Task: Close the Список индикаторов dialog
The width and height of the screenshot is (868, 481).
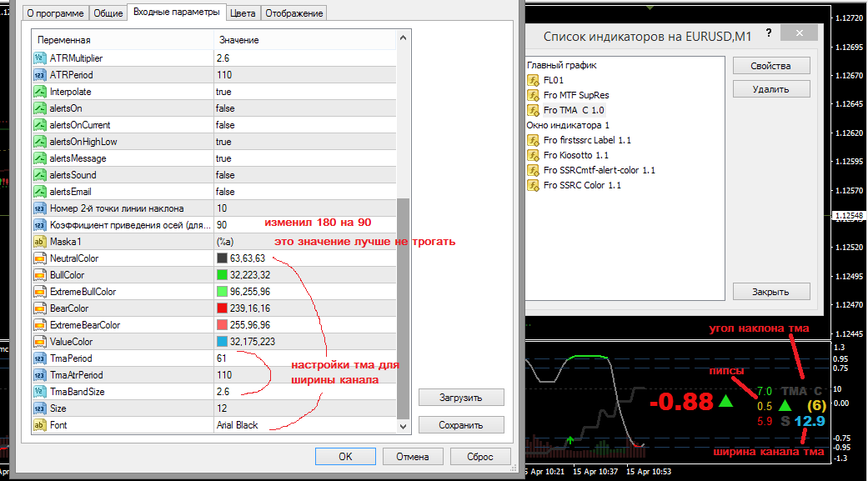Action: click(800, 33)
